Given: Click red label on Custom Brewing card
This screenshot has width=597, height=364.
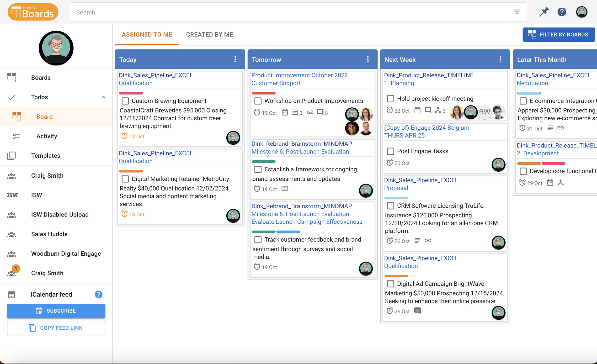Looking at the screenshot, I should pos(131,93).
